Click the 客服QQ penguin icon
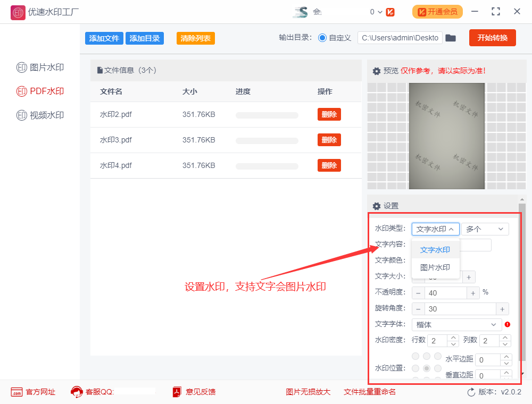This screenshot has width=532, height=404. pos(77,392)
